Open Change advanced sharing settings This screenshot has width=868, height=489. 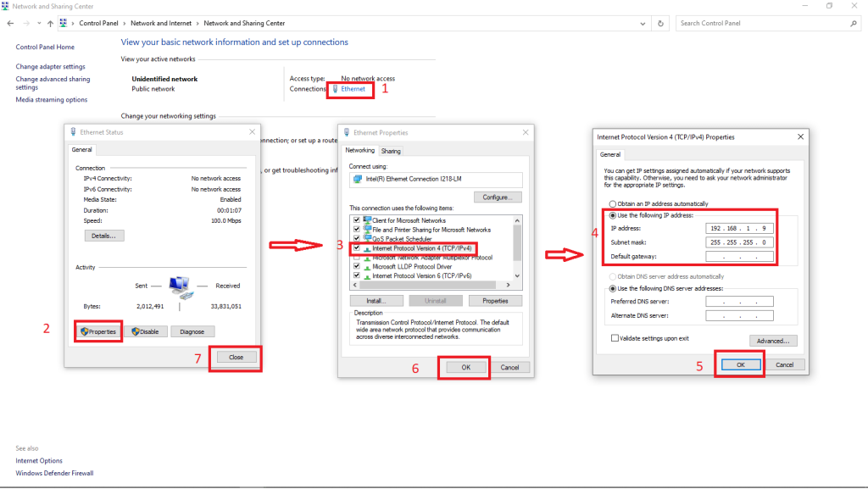click(53, 83)
